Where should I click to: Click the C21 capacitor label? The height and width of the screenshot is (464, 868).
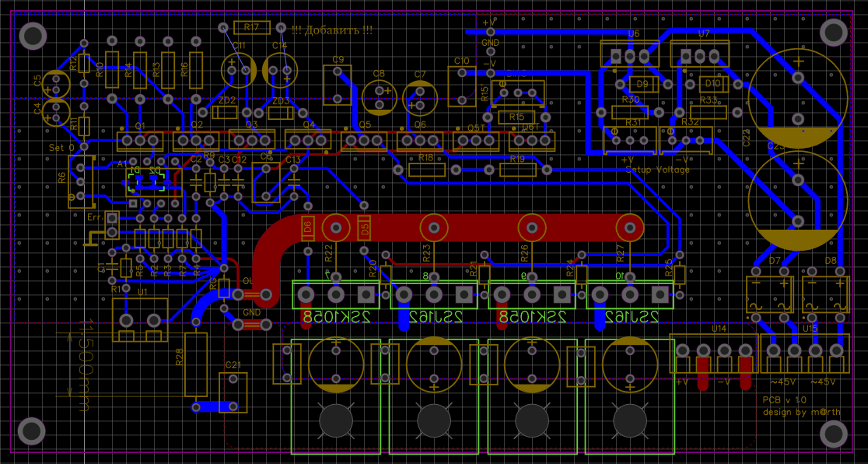233,365
